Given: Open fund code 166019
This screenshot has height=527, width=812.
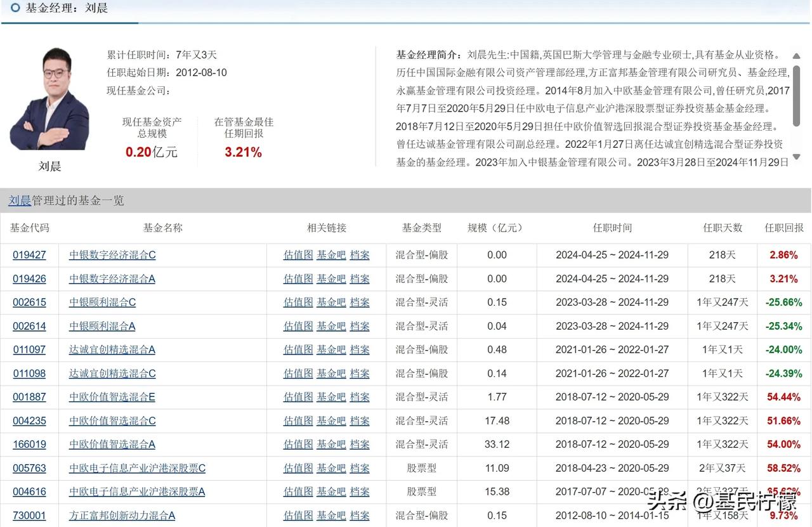Looking at the screenshot, I should click(29, 445).
